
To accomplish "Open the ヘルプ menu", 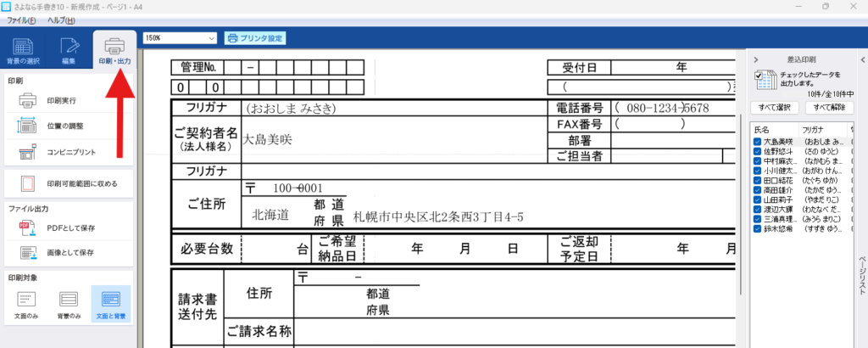I will coord(60,20).
